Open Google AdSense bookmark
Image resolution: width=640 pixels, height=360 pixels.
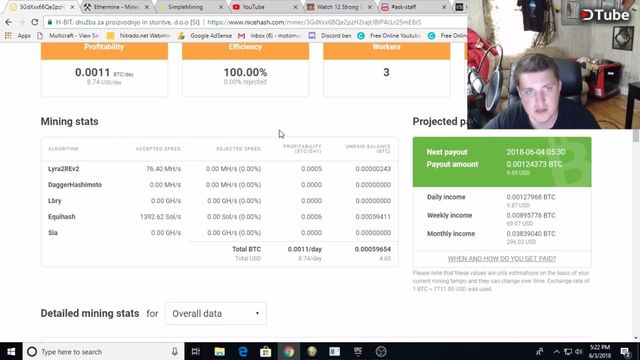click(x=205, y=36)
